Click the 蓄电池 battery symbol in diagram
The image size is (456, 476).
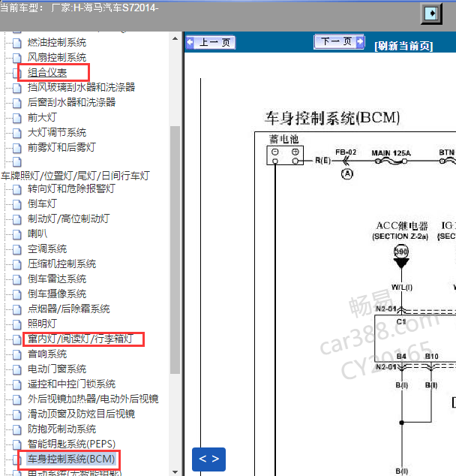[x=285, y=155]
